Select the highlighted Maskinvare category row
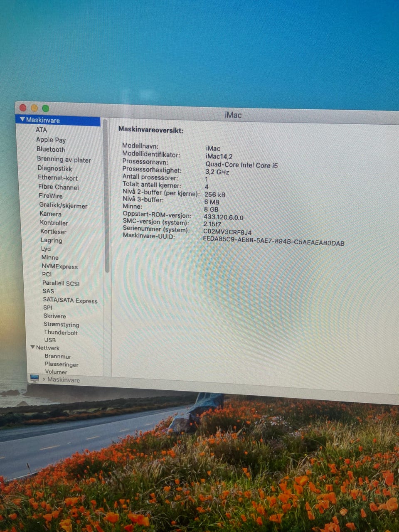The height and width of the screenshot is (532, 399). pos(58,120)
